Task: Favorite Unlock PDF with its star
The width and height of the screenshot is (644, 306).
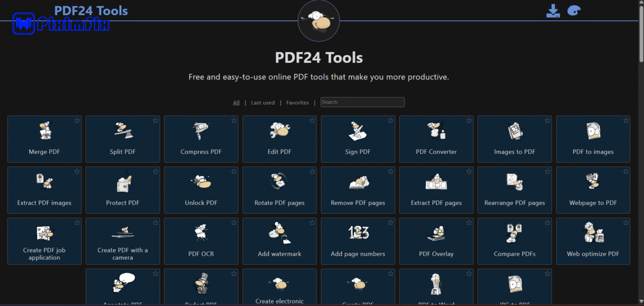Action: point(234,171)
